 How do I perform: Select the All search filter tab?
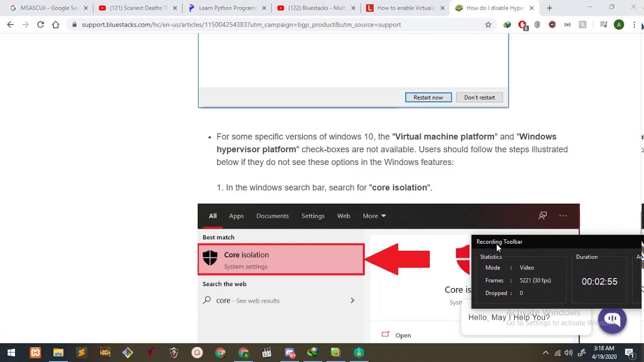pyautogui.click(x=213, y=216)
